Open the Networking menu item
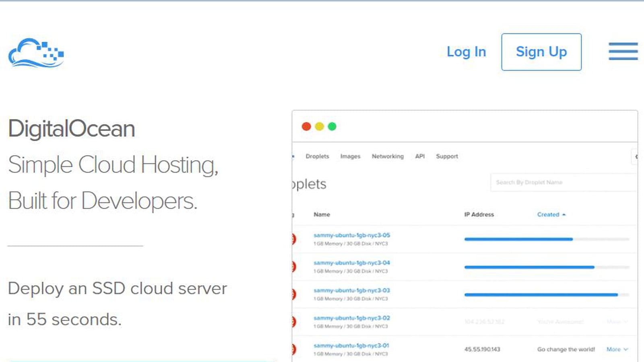Viewport: 644px width, 362px height. pyautogui.click(x=388, y=156)
